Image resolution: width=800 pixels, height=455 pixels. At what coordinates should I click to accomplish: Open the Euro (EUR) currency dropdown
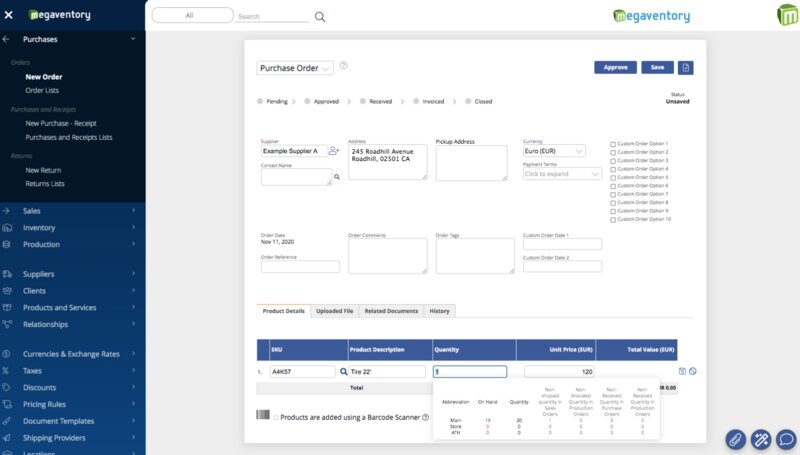(x=554, y=151)
